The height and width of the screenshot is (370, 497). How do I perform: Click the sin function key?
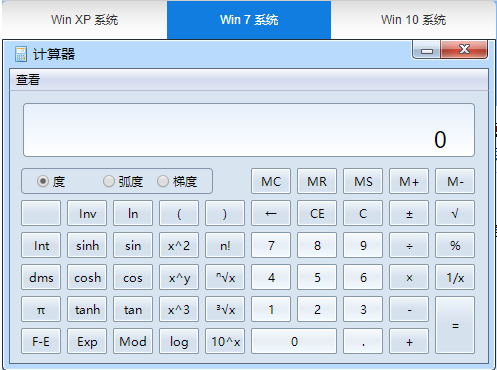click(x=133, y=245)
